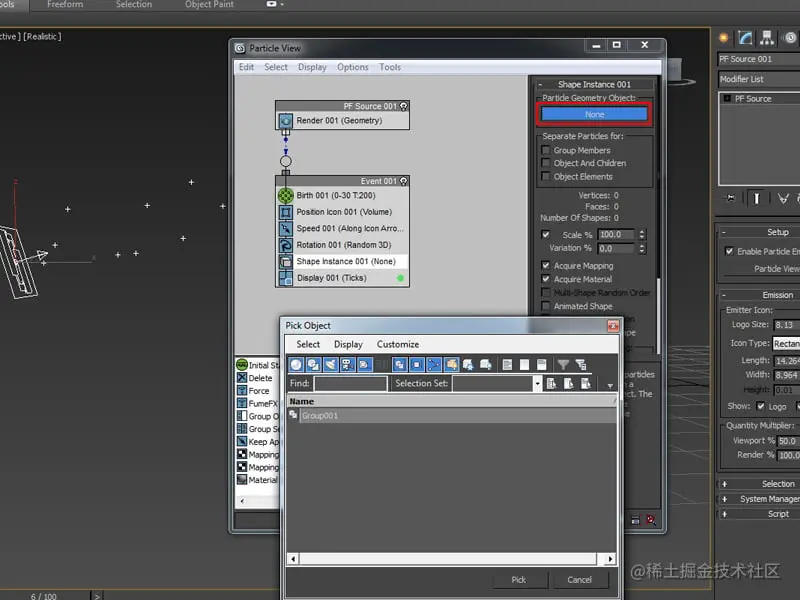Toggle Display Containers filter in Pick Object
The height and width of the screenshot is (600, 800).
click(x=452, y=364)
